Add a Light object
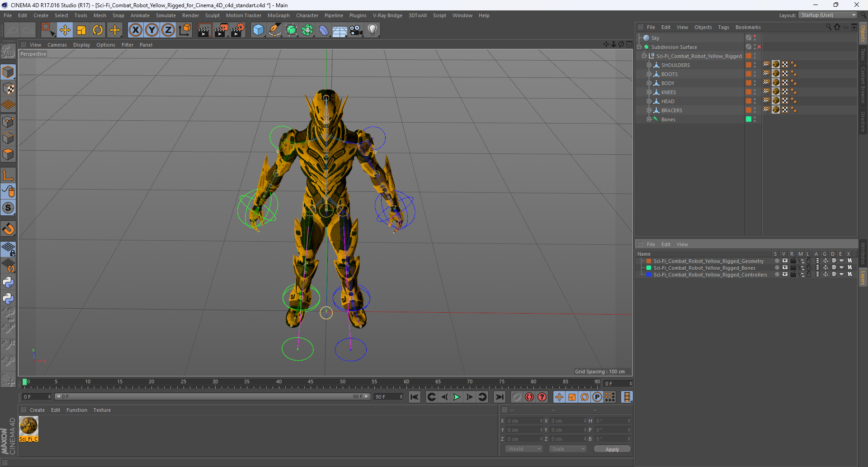The height and width of the screenshot is (467, 868). 372,30
